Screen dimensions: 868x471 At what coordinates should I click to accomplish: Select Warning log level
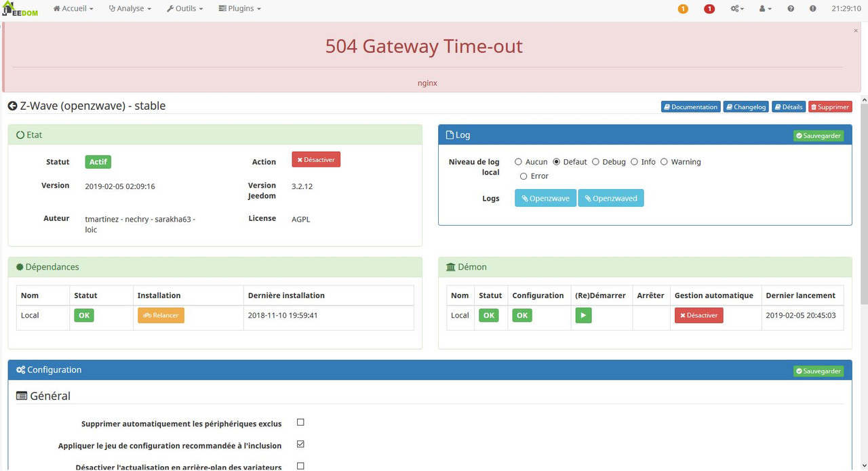click(664, 162)
